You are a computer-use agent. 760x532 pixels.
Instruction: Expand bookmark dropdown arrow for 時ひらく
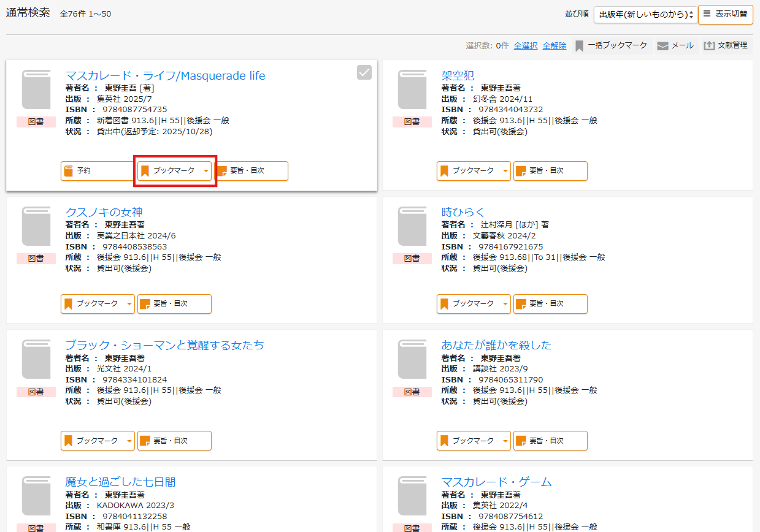tap(505, 304)
